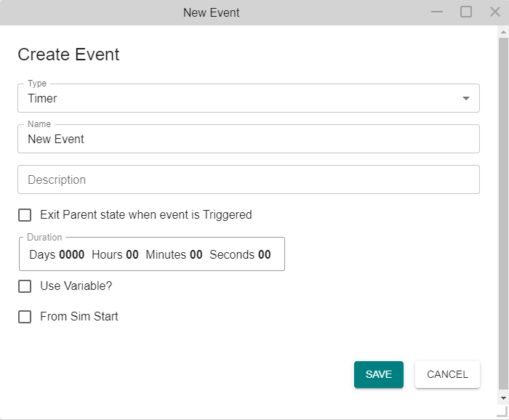Screen dimensions: 509x420
Task: Select the Seconds 00 duration value
Action: coord(265,254)
